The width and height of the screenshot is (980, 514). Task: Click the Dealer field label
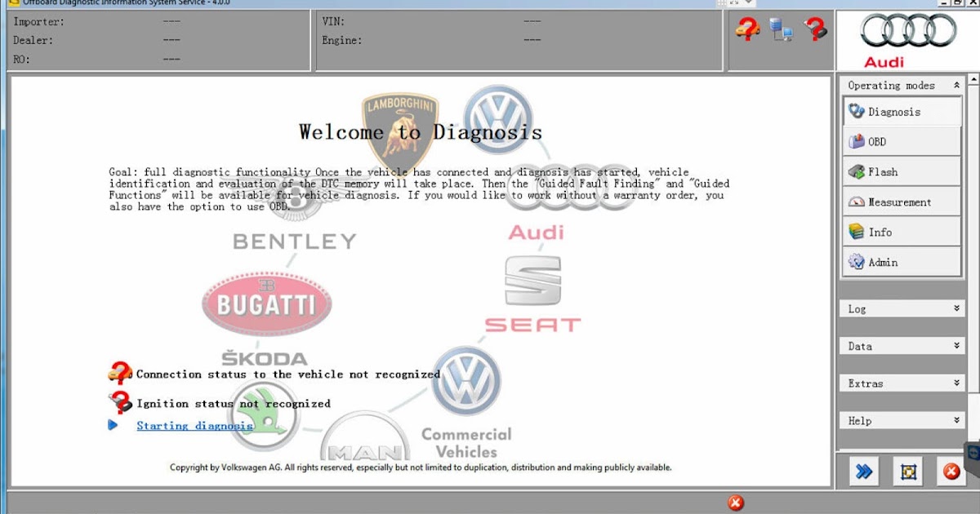click(33, 40)
